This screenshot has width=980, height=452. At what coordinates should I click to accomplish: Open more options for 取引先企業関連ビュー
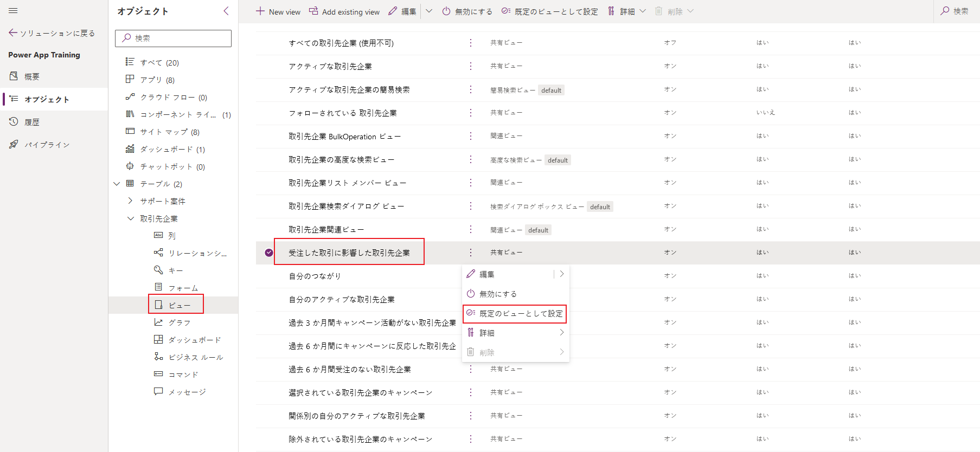pyautogui.click(x=470, y=229)
